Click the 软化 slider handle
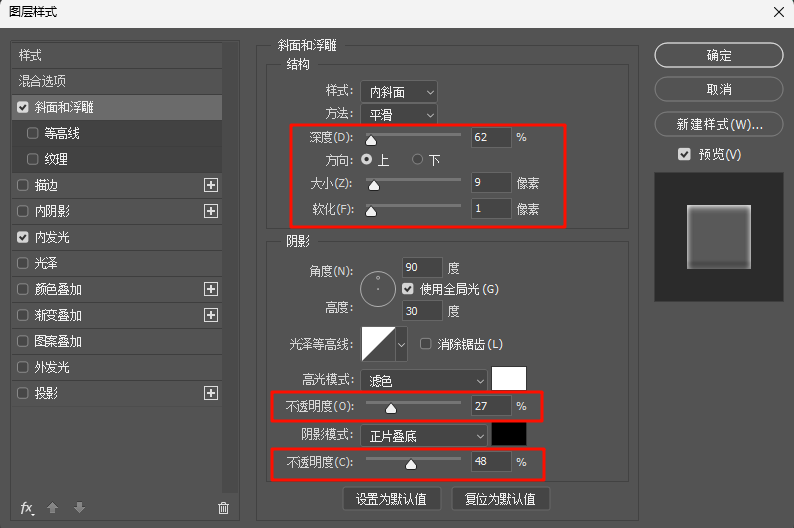Viewport: 794px width, 528px height. (x=371, y=211)
